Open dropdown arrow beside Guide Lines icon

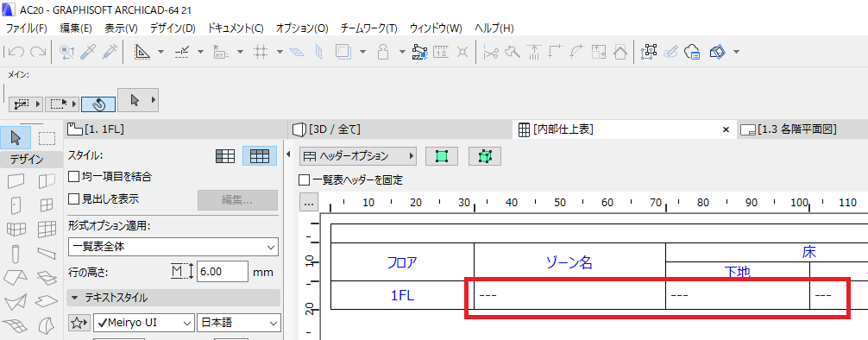pos(161,52)
